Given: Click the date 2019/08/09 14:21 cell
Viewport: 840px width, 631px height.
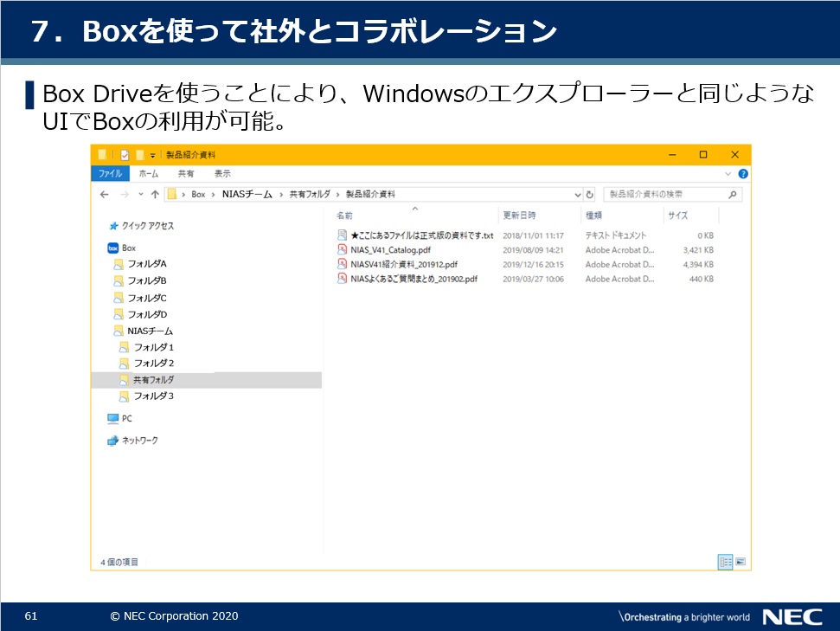Looking at the screenshot, I should pyautogui.click(x=533, y=250).
